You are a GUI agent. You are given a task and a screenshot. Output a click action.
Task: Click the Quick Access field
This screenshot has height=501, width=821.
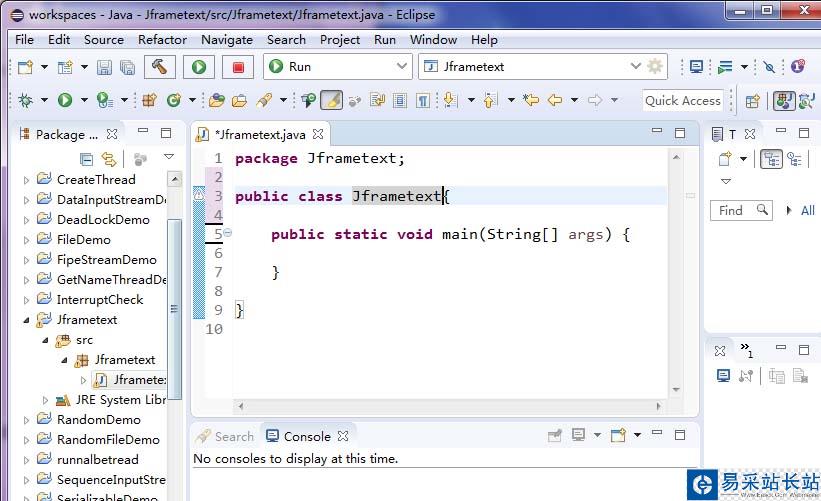pyautogui.click(x=683, y=101)
